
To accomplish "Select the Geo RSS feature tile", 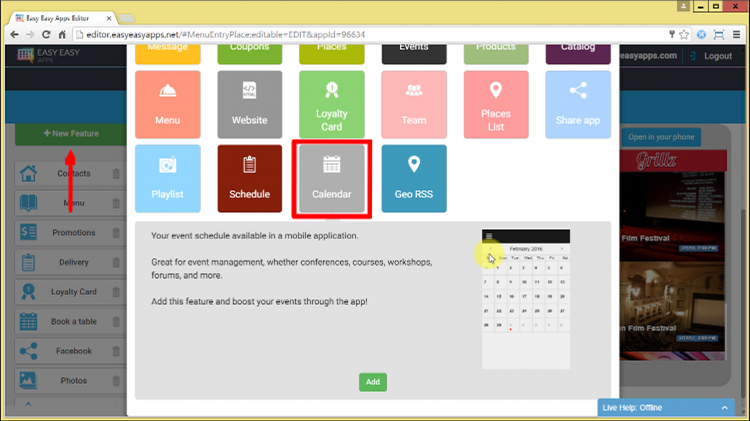I will (414, 178).
